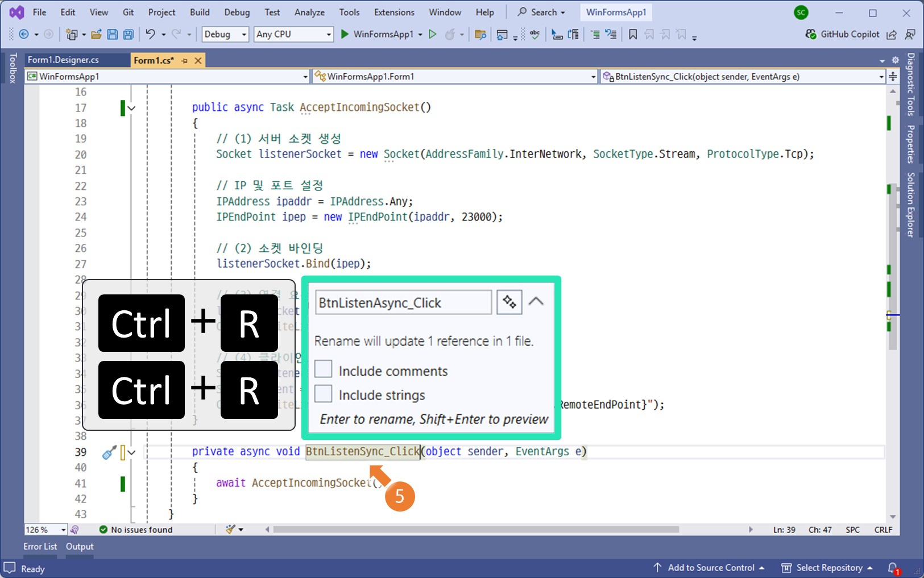Click the share feedback icon beside Copilot
924x578 pixels.
pos(892,35)
